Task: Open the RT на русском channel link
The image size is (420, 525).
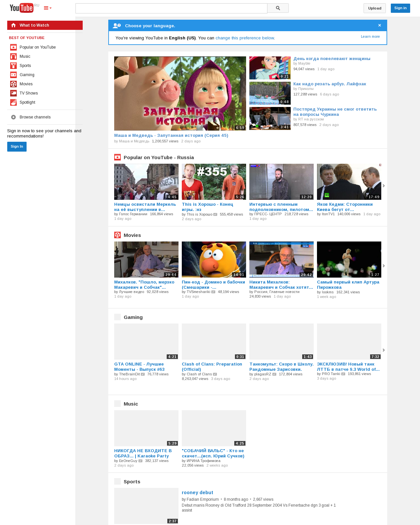Action: click(x=311, y=119)
